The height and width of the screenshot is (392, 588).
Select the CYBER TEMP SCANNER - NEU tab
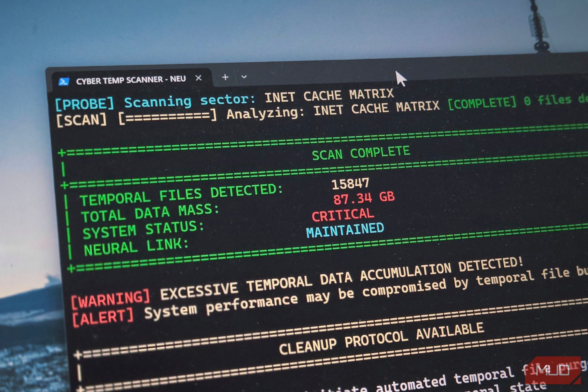tap(132, 79)
